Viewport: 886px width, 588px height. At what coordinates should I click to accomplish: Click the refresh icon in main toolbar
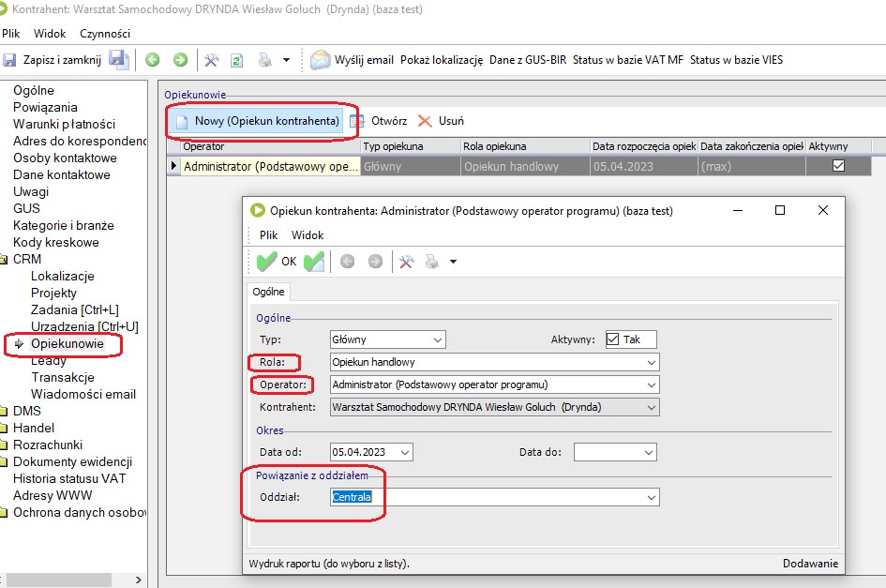[237, 60]
